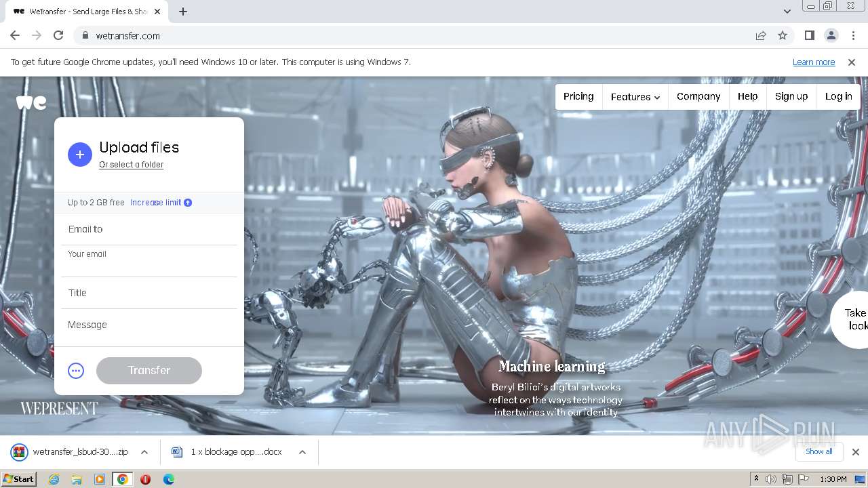
Task: Open the Pricing menu item
Action: 578,96
